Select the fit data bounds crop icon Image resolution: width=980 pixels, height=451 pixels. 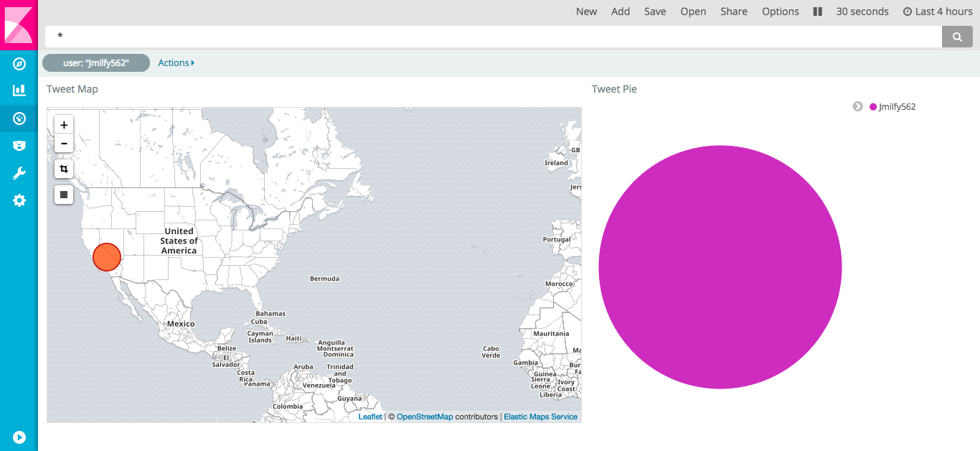point(64,169)
